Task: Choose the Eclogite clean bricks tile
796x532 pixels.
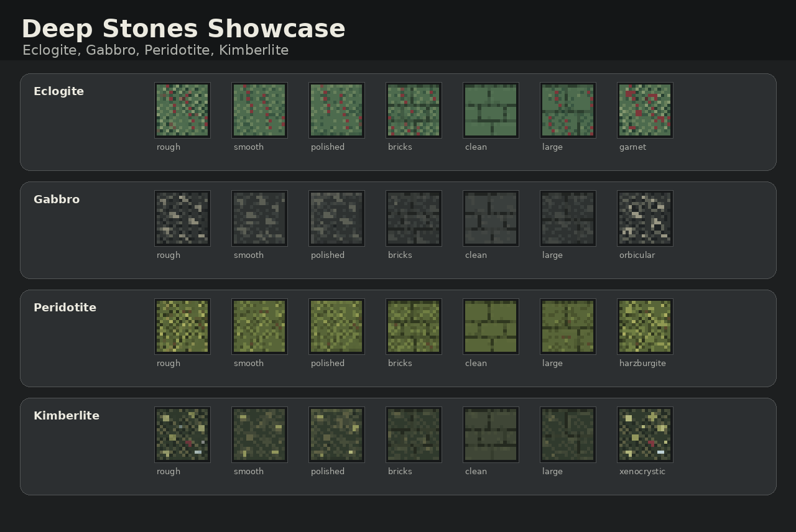Action: (x=491, y=110)
